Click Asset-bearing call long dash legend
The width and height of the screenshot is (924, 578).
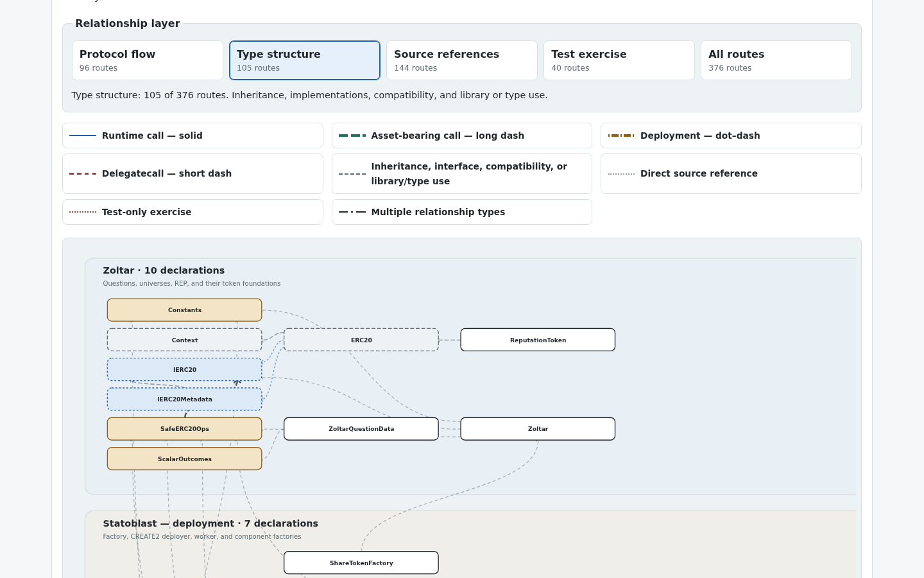462,136
